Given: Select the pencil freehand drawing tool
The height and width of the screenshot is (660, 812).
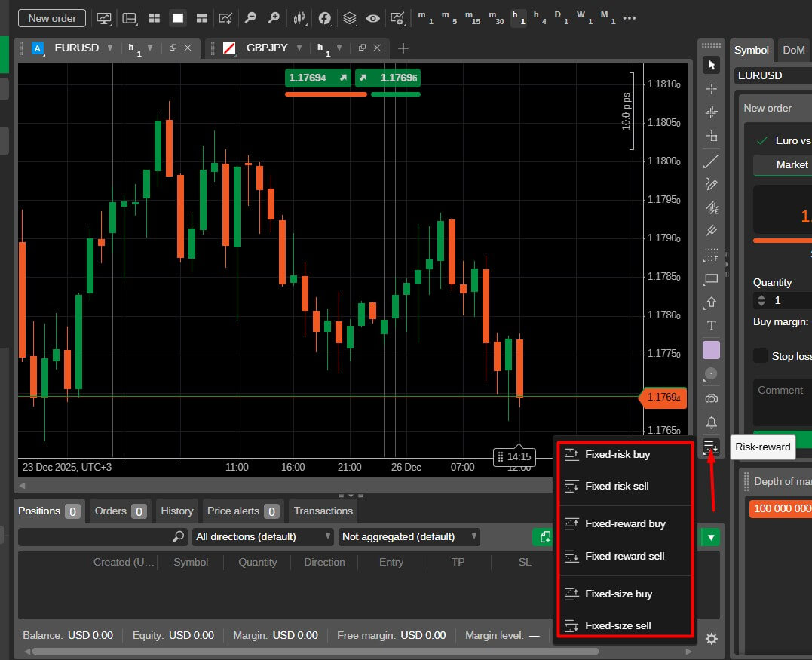Looking at the screenshot, I should click(x=711, y=184).
